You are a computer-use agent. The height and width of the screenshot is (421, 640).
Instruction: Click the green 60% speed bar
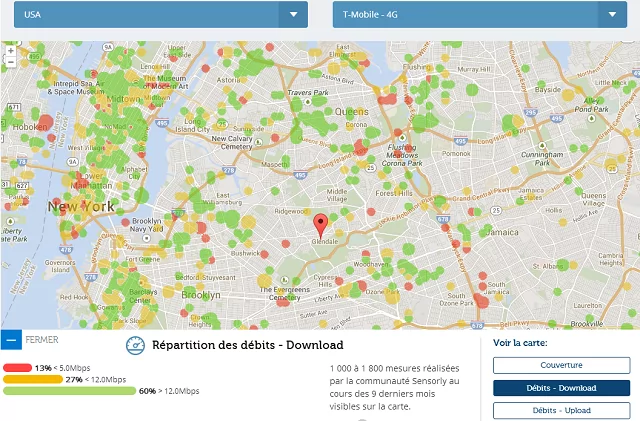pos(70,391)
